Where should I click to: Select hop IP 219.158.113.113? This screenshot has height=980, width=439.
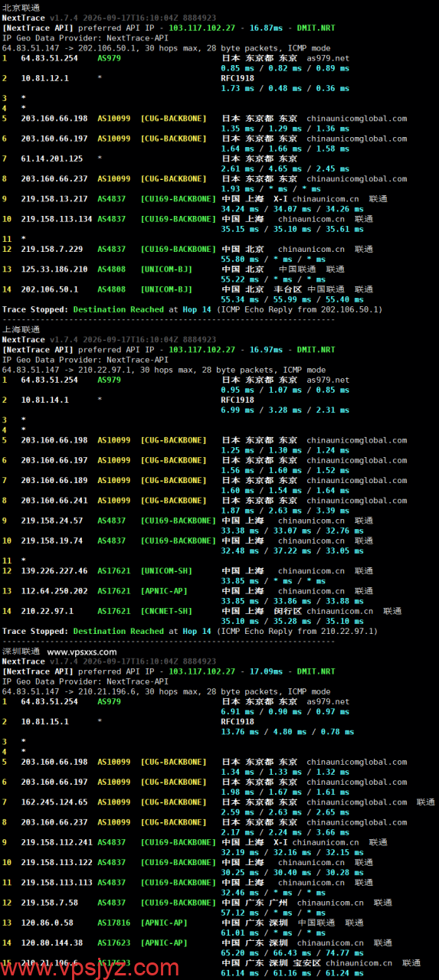(x=57, y=882)
